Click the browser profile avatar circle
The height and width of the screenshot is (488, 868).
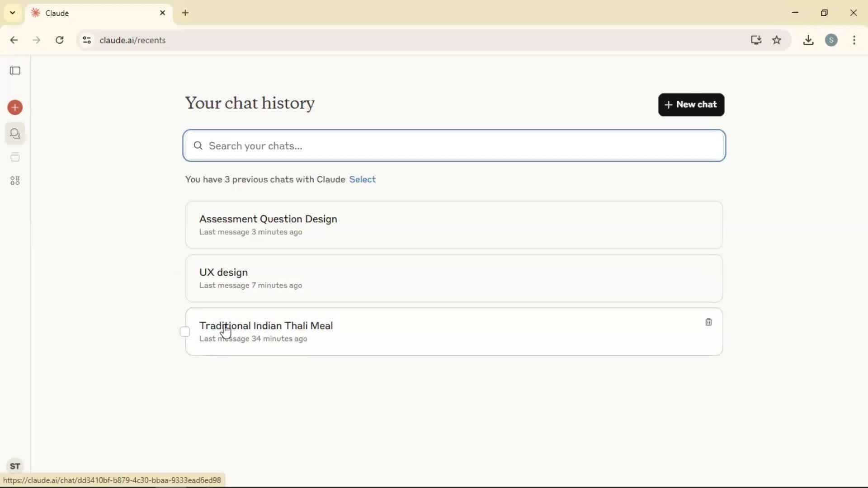[x=832, y=40]
